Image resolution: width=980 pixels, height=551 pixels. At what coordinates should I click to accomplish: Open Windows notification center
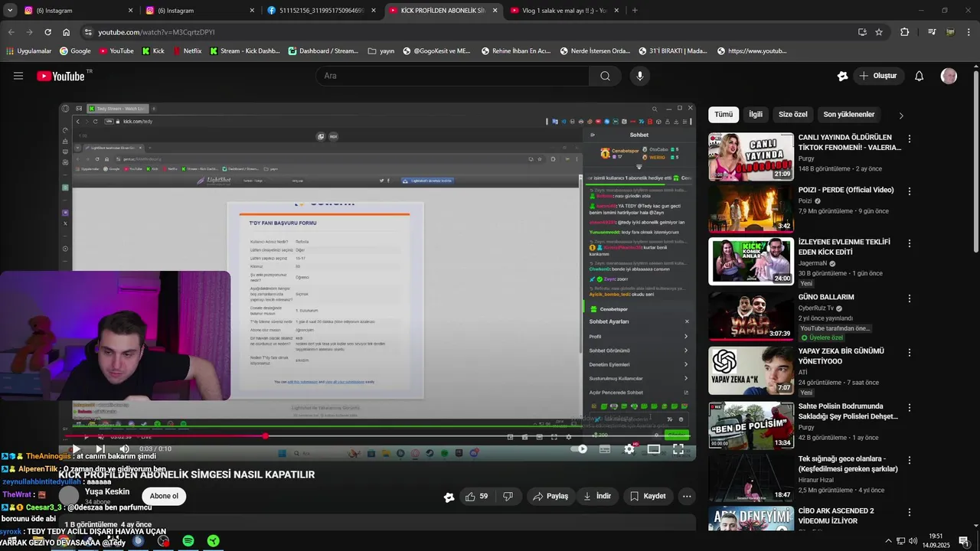pos(964,541)
